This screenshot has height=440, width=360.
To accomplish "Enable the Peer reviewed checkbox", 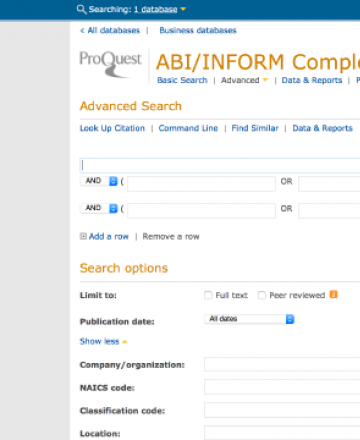I will [x=262, y=295].
